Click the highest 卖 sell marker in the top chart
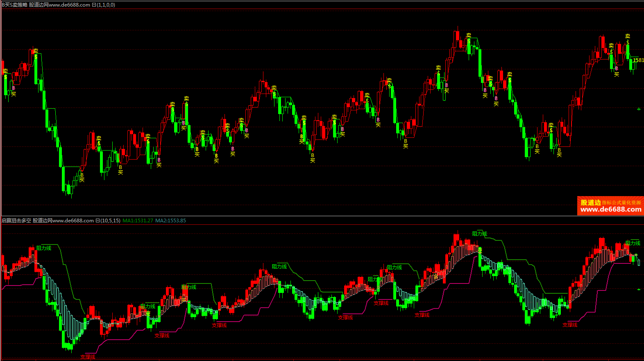Image resolution: width=644 pixels, height=361 pixels. tap(469, 36)
